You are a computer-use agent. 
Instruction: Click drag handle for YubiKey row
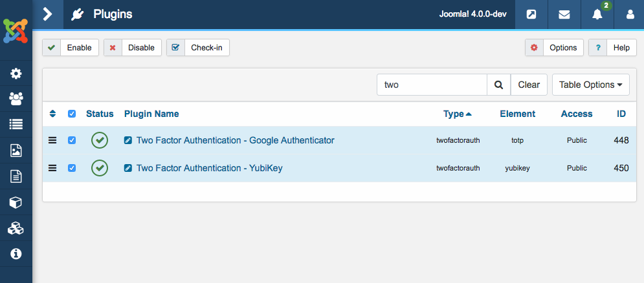tap(52, 168)
